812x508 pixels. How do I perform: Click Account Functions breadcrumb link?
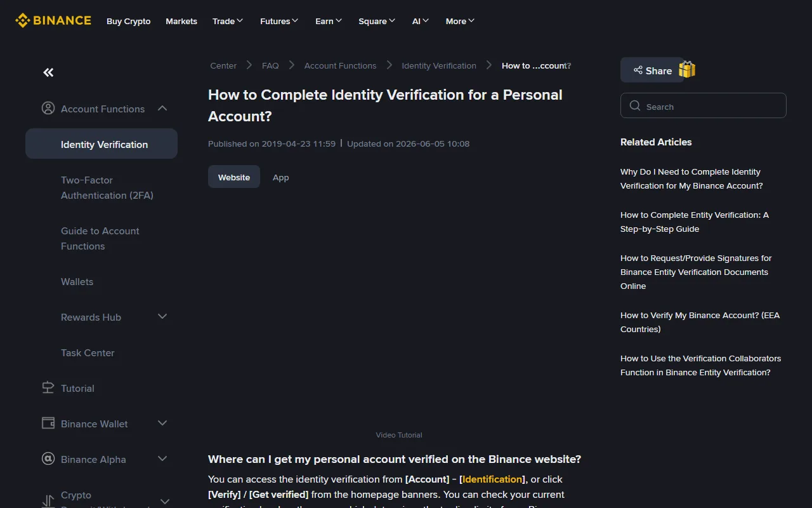click(340, 65)
